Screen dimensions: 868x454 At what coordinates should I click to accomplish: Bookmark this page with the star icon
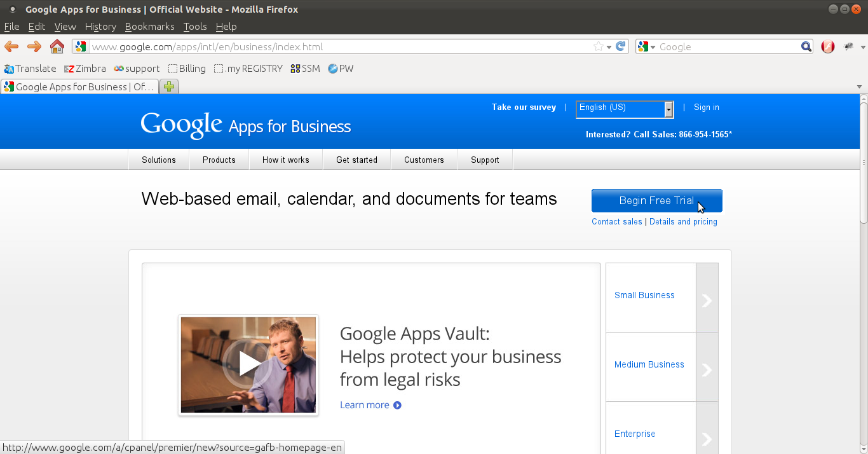[x=598, y=46]
